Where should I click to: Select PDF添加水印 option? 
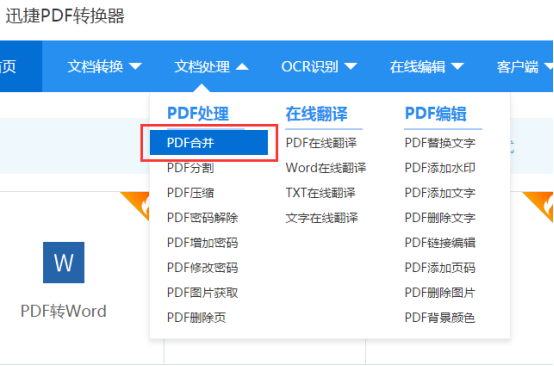pos(440,168)
